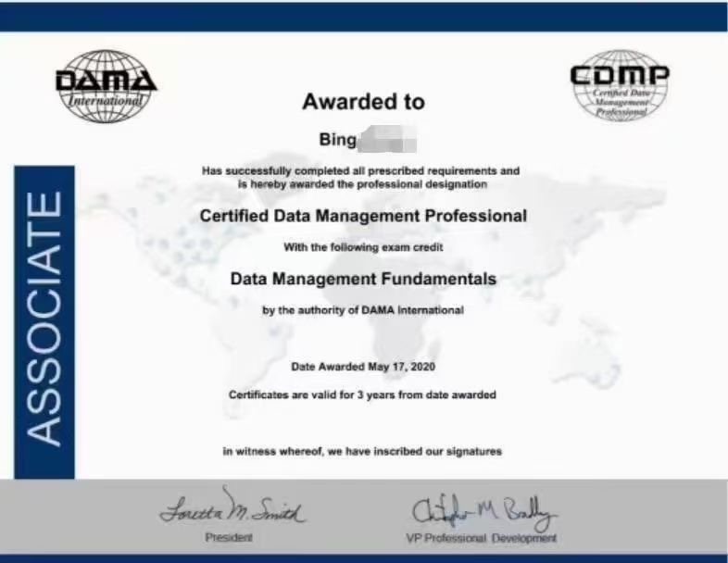Click the 'President' label
The height and width of the screenshot is (563, 728).
click(229, 537)
